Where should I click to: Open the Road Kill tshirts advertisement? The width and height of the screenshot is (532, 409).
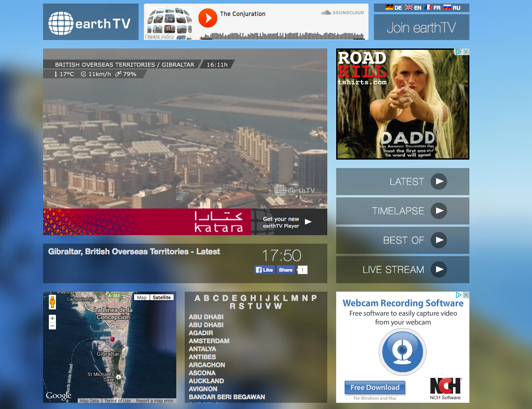pyautogui.click(x=403, y=104)
